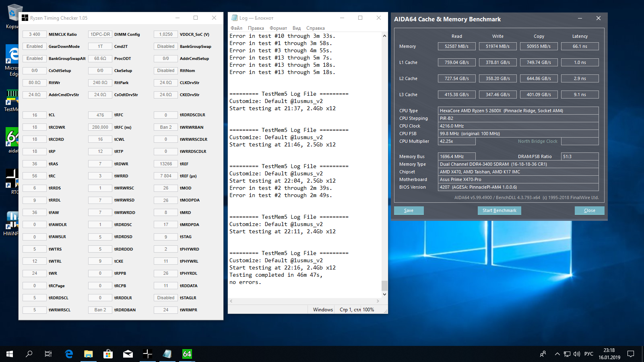Click Memory Latency 66.1 ns value
The width and height of the screenshot is (644, 362).
pos(580,46)
